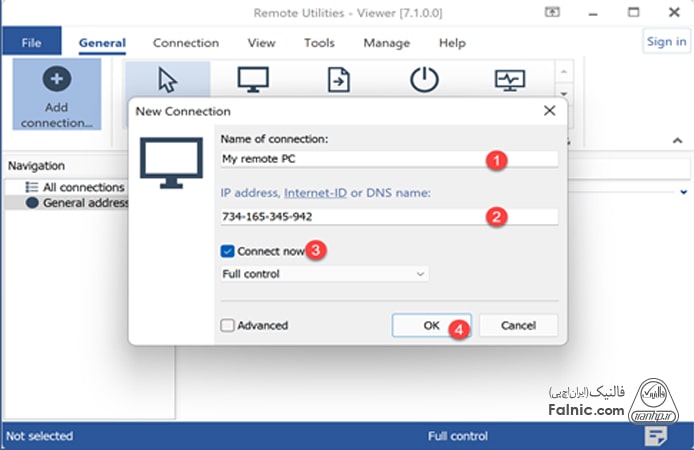The image size is (694, 450).
Task: Open the Connection ribbon tab
Action: [185, 43]
